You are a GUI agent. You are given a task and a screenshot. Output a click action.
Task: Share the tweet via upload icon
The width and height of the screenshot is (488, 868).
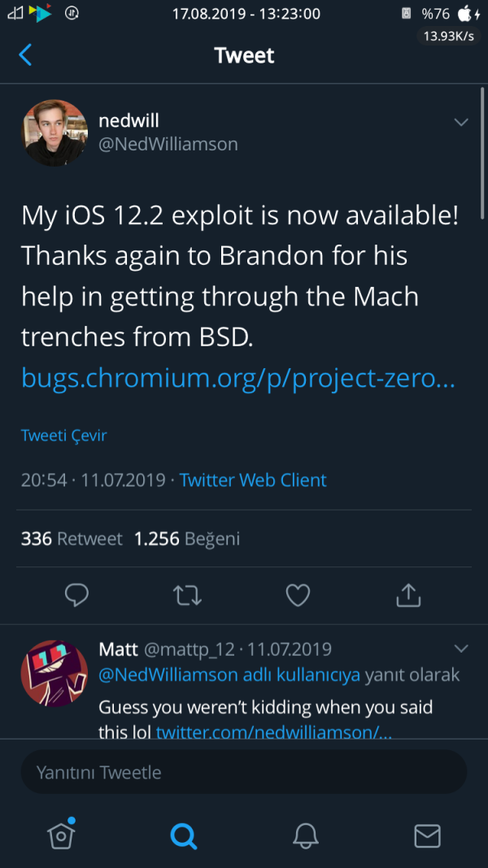(408, 596)
